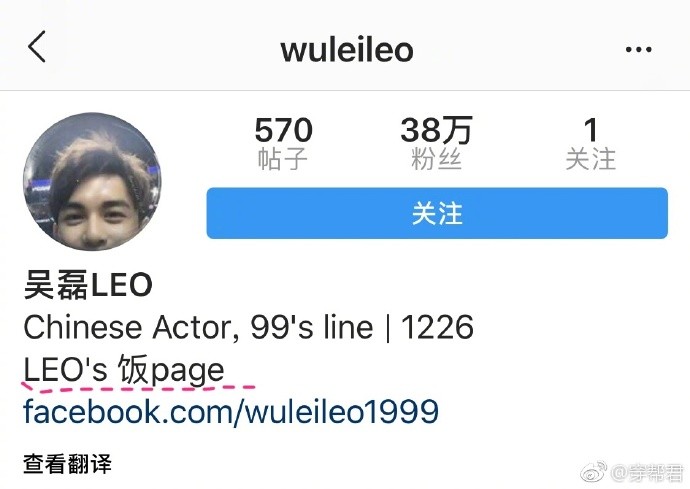Tap the 1226 text in bio
Viewport: 690px width, 489px height.
(x=437, y=327)
